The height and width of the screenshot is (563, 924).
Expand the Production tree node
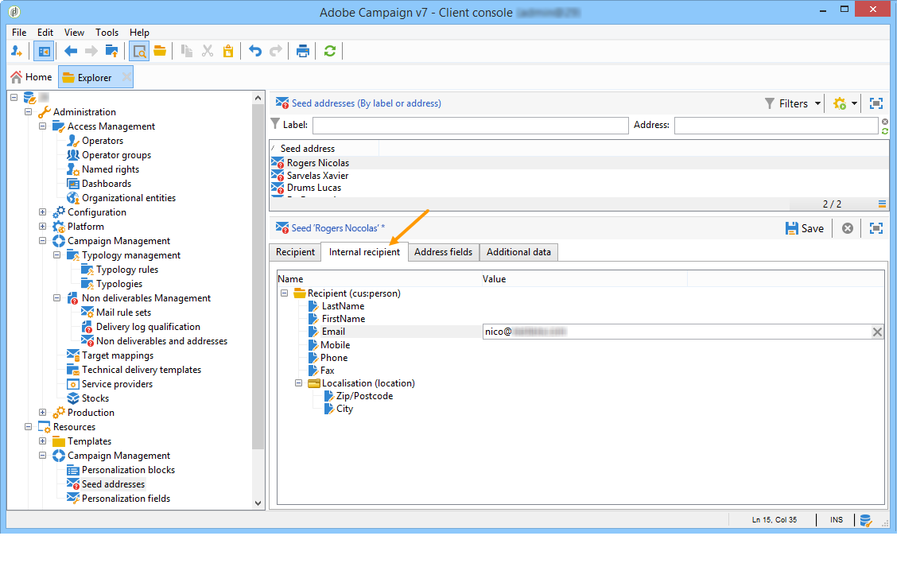tap(42, 412)
